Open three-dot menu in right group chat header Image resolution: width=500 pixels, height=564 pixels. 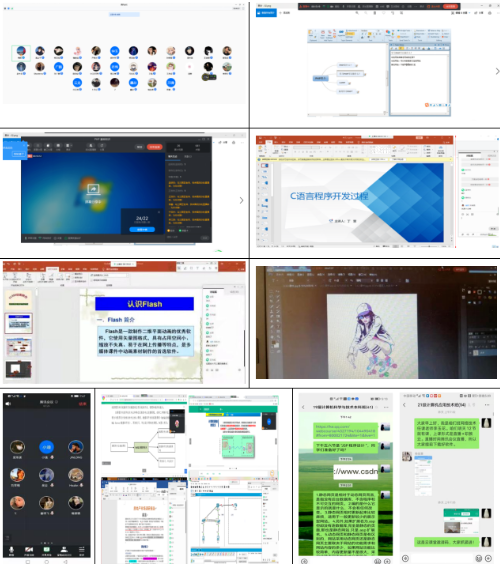(x=487, y=405)
